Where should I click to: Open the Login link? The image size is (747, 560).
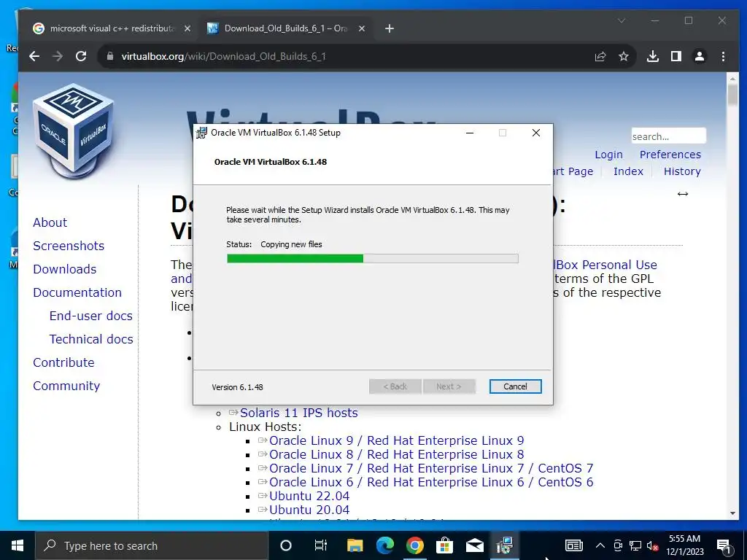[608, 155]
